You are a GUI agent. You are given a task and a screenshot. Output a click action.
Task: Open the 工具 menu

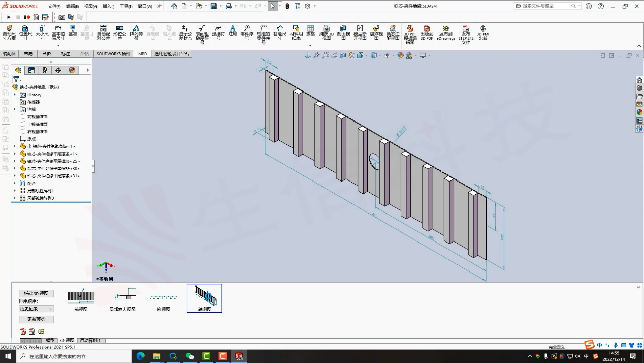(126, 6)
